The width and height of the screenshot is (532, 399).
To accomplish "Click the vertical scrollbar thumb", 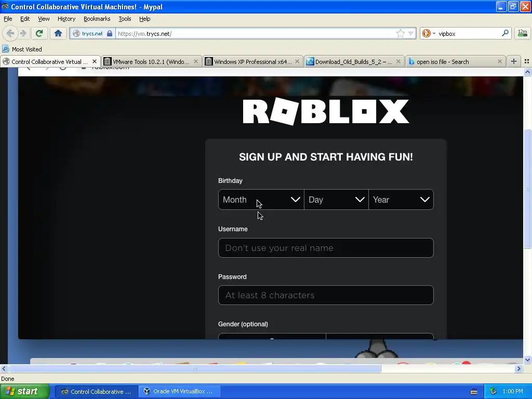I will point(527,189).
